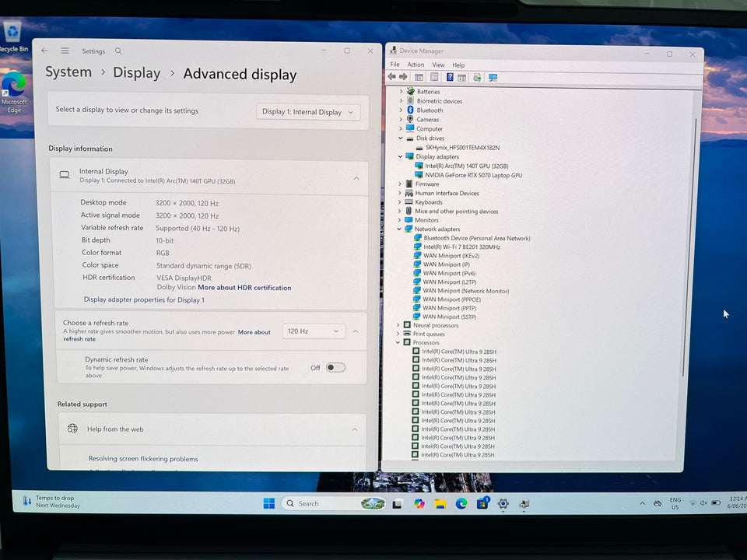747x560 pixels.
Task: Click the Device Manager taskbar icon
Action: click(x=524, y=504)
